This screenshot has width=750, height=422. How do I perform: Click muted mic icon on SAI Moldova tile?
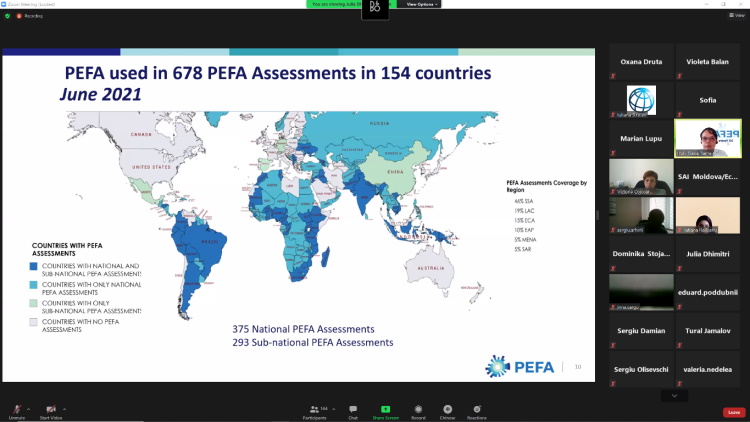tap(679, 191)
